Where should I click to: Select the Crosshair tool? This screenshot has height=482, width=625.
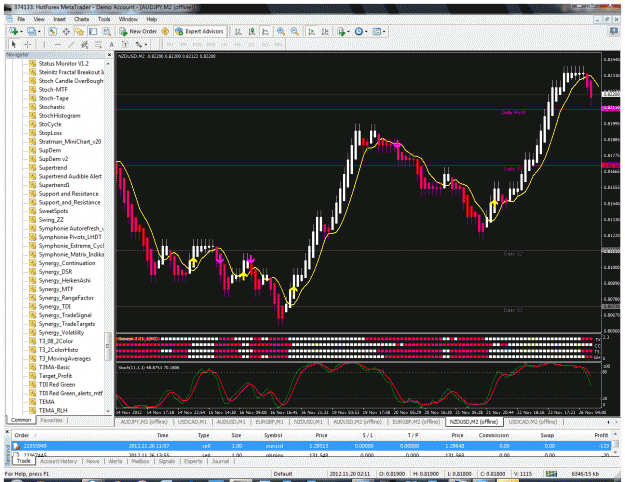(28, 44)
